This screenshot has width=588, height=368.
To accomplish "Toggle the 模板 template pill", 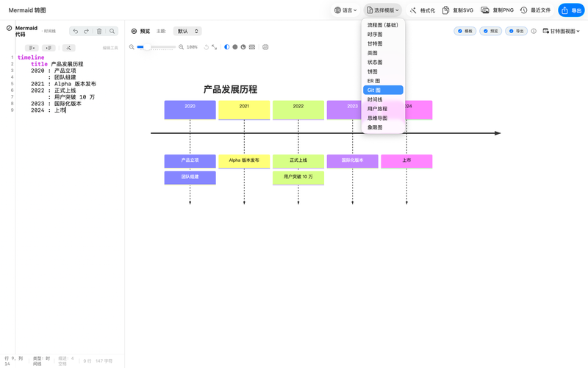I will [x=465, y=31].
